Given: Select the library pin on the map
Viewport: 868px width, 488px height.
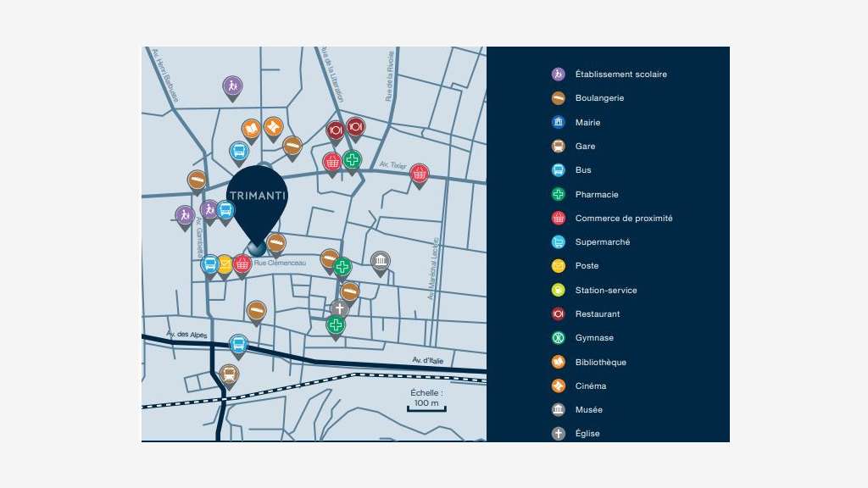Looking at the screenshot, I should click(251, 130).
